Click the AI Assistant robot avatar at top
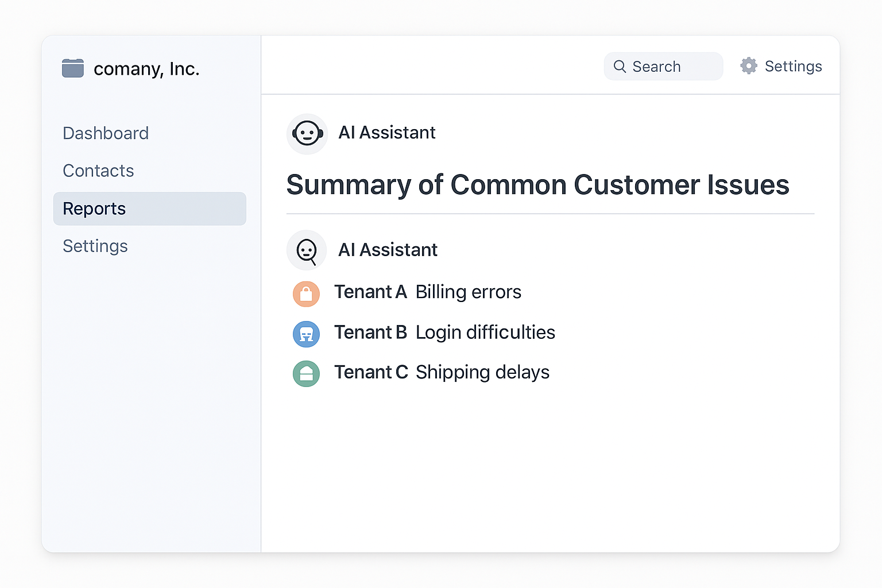The image size is (882, 588). click(307, 134)
